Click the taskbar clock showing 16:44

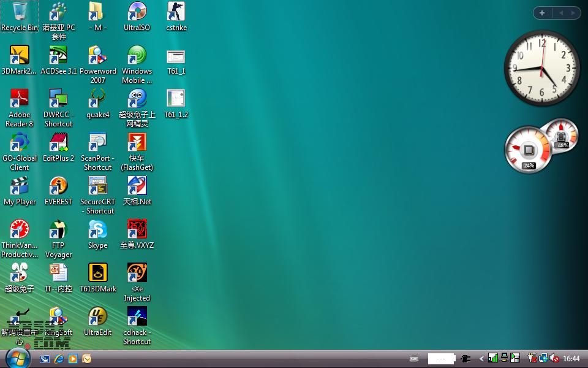tap(571, 359)
